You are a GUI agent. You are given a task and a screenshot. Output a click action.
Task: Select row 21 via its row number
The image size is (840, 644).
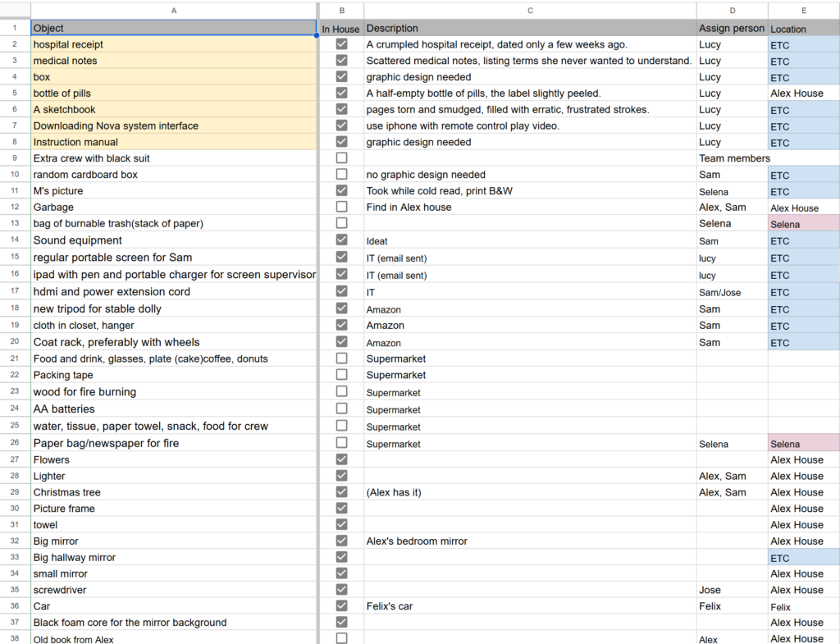[15, 359]
